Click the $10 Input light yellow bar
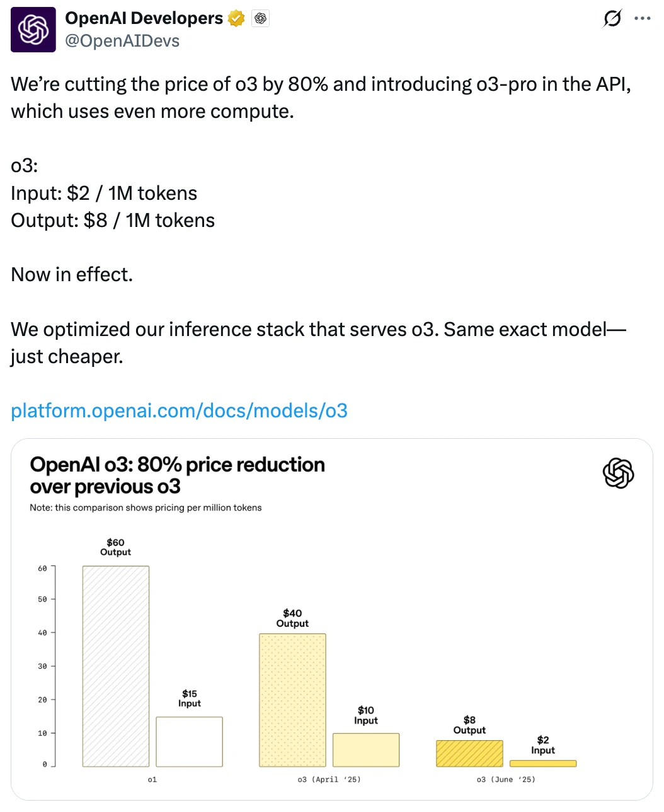This screenshot has height=812, width=664. pyautogui.click(x=366, y=750)
